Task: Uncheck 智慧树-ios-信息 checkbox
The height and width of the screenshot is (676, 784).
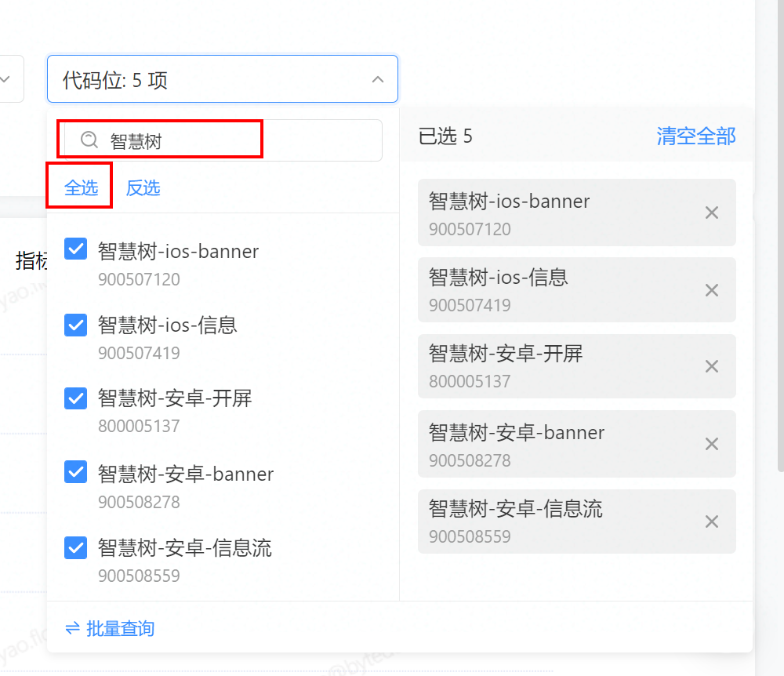Action: (75, 325)
